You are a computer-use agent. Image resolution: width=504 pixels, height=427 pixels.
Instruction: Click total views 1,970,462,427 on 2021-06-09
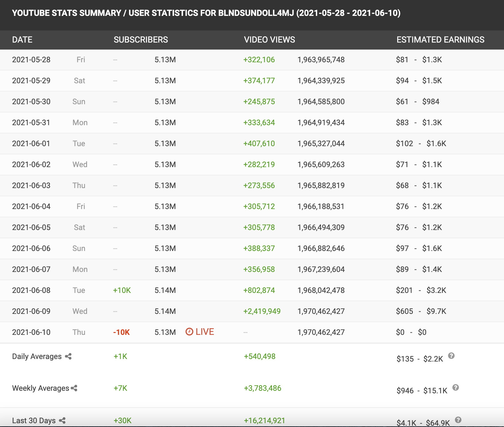pos(321,311)
